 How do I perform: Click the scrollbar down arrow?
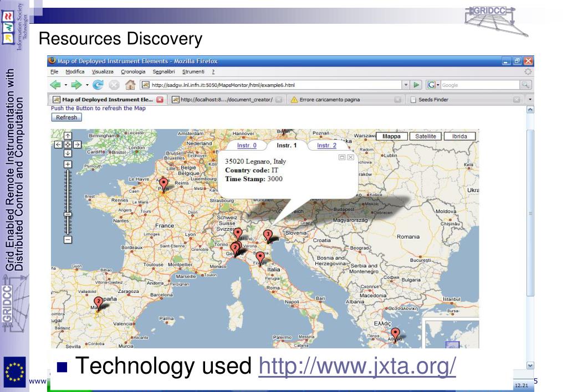pos(530,365)
